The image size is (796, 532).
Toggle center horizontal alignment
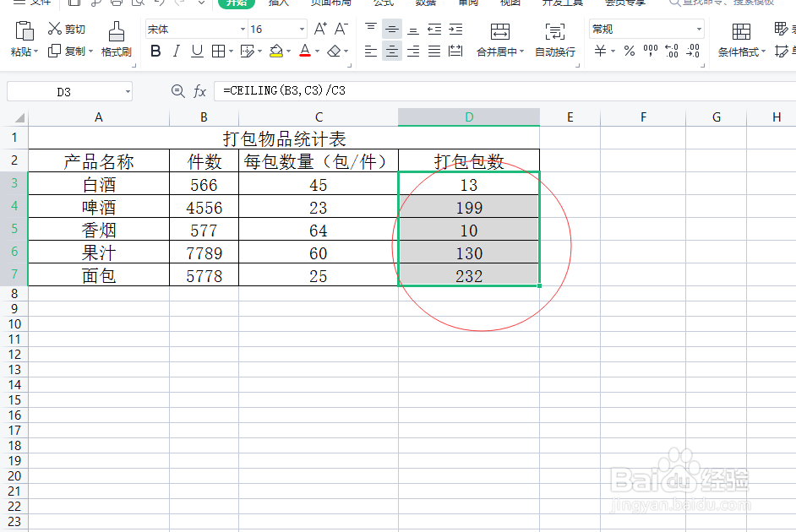click(x=392, y=52)
